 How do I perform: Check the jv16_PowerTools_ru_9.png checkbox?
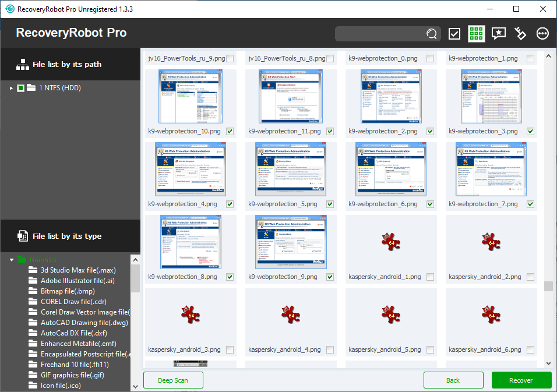[230, 58]
